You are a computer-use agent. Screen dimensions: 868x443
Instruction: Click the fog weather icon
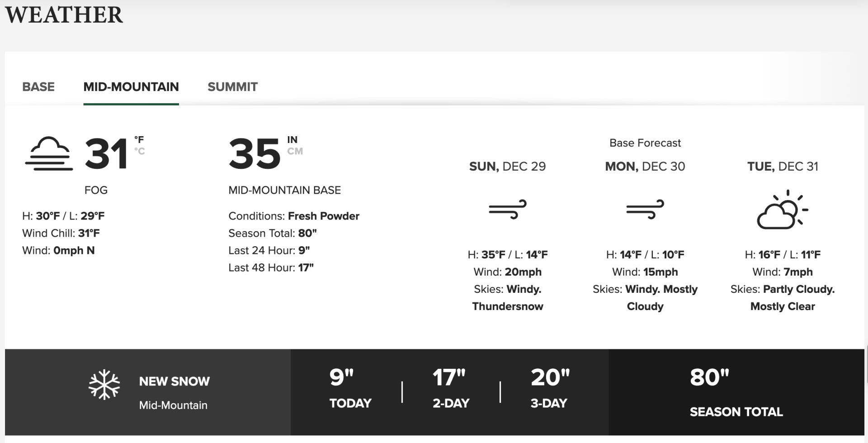(x=49, y=153)
